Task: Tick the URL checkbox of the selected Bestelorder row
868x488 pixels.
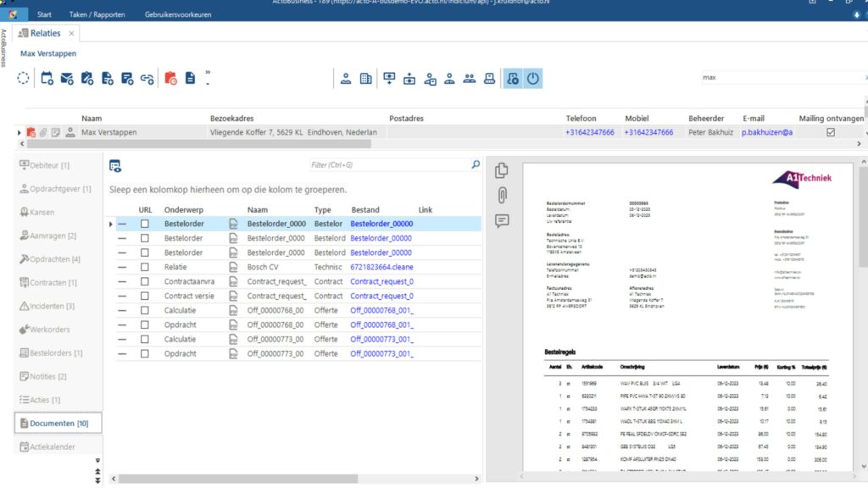Action: (x=144, y=224)
